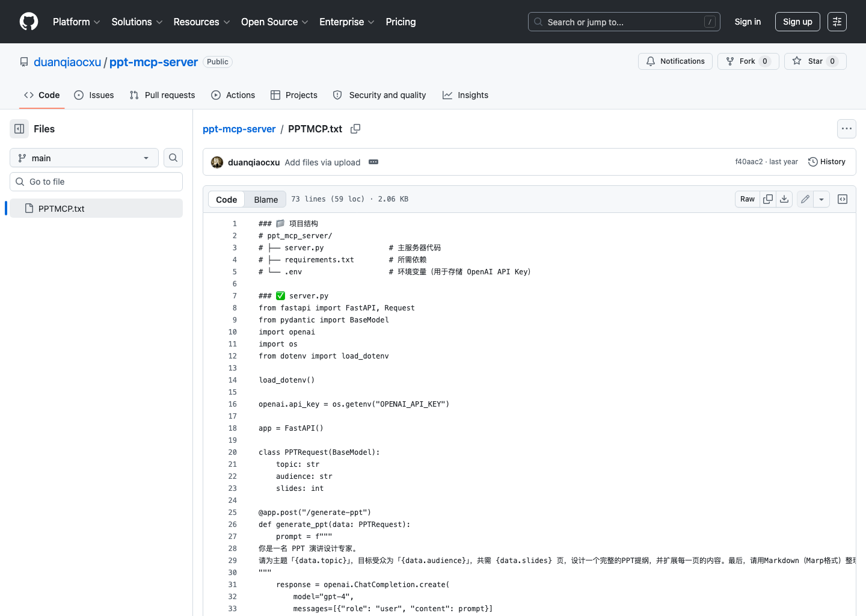Screen dimensions: 866x616
Task: Open the Security and quality tab
Action: (x=379, y=95)
